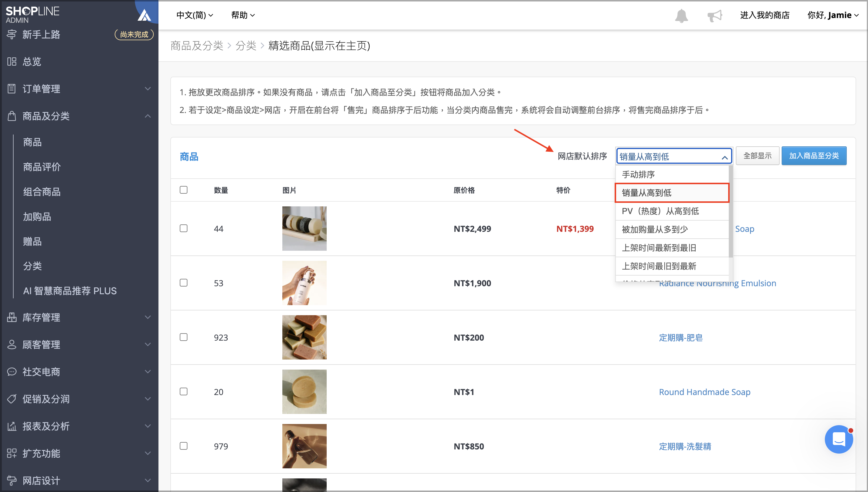The height and width of the screenshot is (492, 868).
Task: Click the order management document icon
Action: click(x=12, y=88)
